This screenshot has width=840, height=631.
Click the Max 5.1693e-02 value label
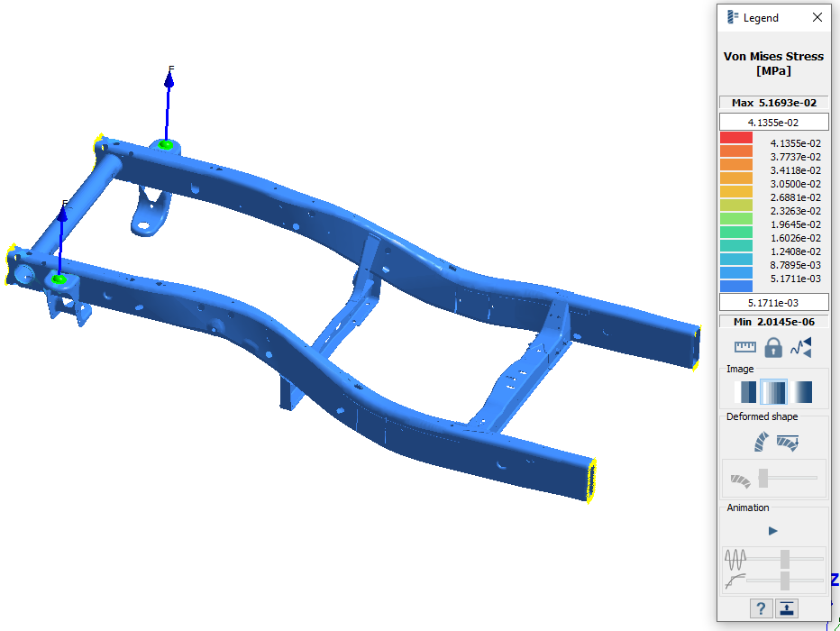773,103
